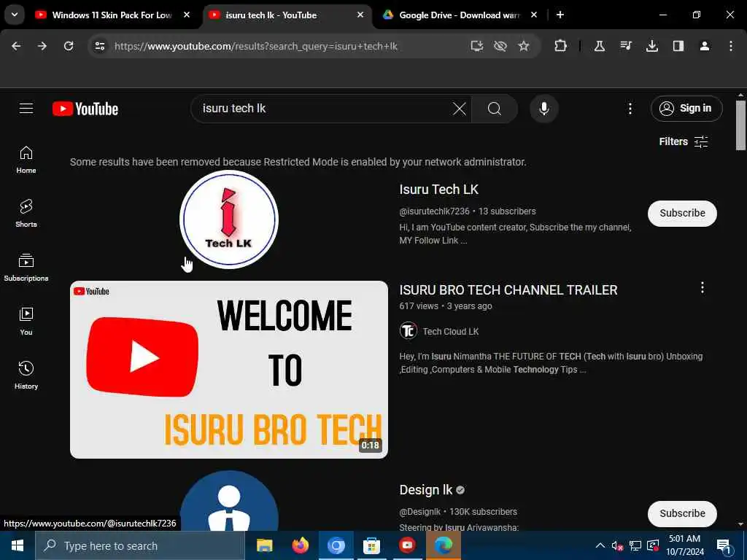The height and width of the screenshot is (560, 747).
Task: Open the browser profile icon
Action: click(x=705, y=46)
